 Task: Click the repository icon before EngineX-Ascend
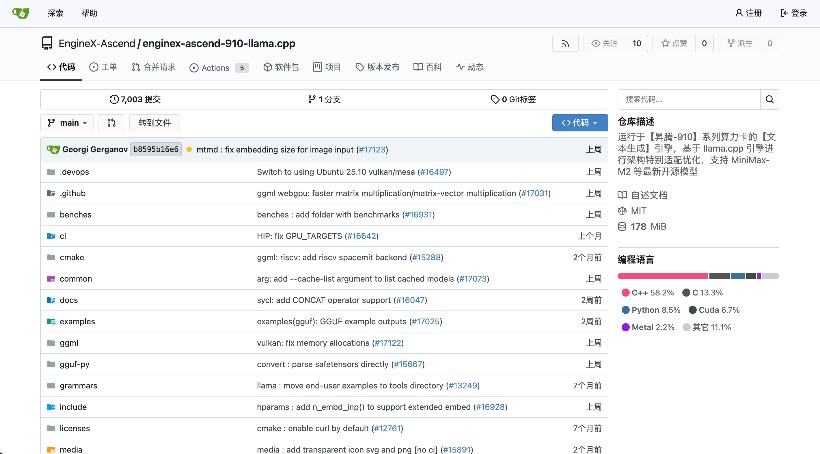pos(47,44)
